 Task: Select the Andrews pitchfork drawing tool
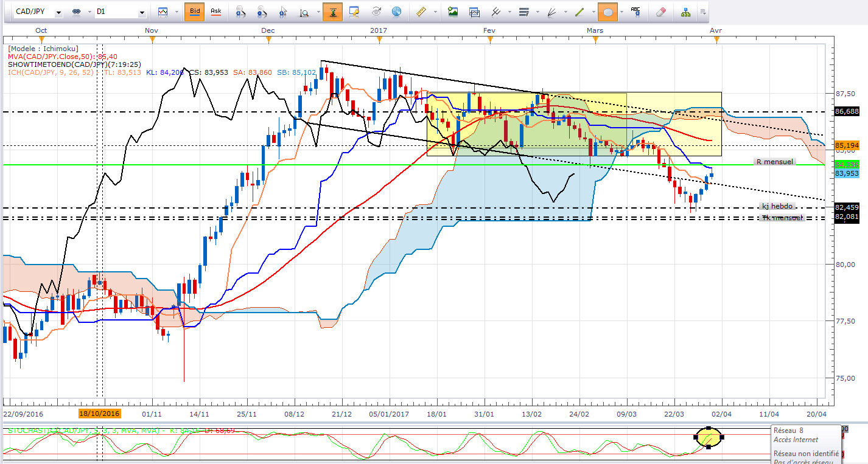(x=495, y=12)
